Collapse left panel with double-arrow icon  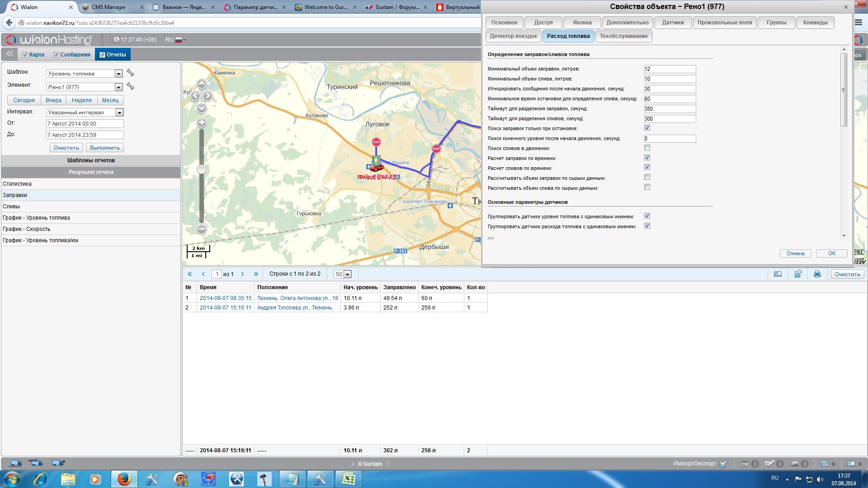pyautogui.click(x=9, y=54)
